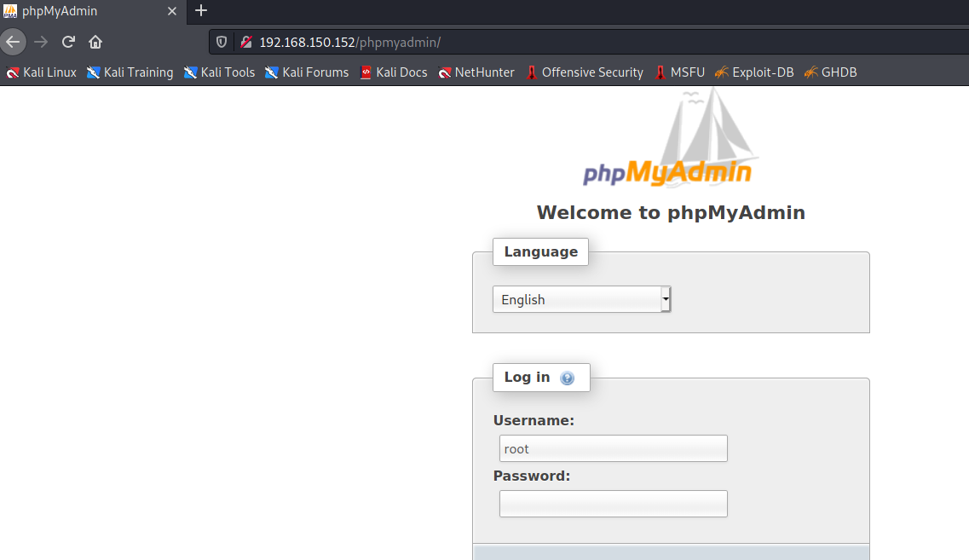969x560 pixels.
Task: Open the tracking protection shield icon
Action: (222, 42)
